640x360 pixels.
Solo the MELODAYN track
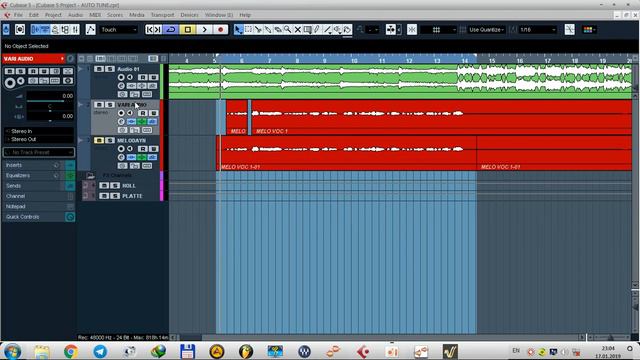click(x=109, y=140)
